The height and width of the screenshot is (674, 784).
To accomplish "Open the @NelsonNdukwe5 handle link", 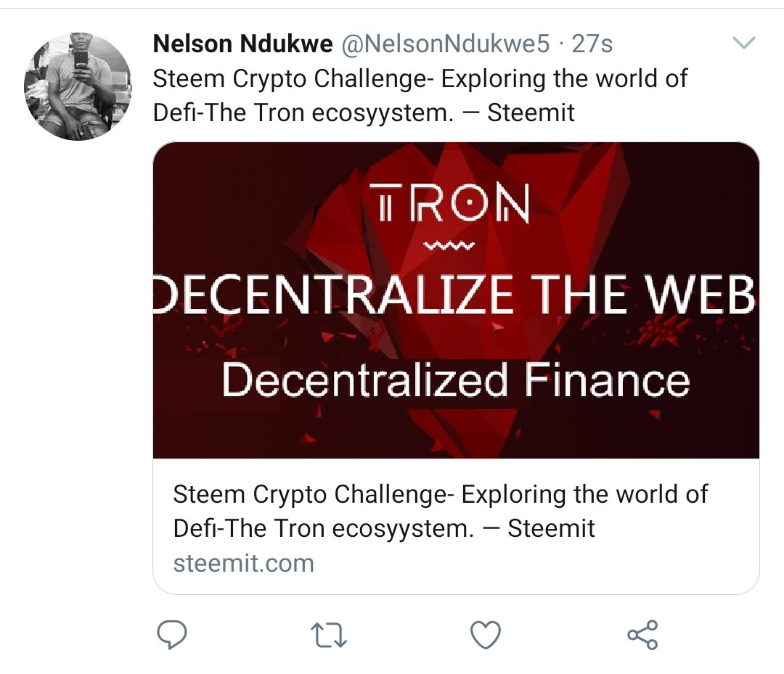I will click(446, 45).
